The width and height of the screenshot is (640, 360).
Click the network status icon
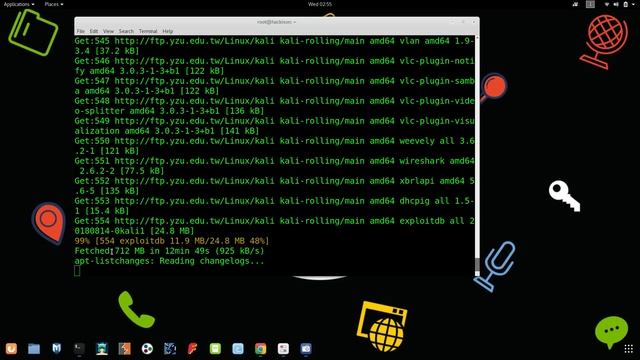pyautogui.click(x=607, y=4)
